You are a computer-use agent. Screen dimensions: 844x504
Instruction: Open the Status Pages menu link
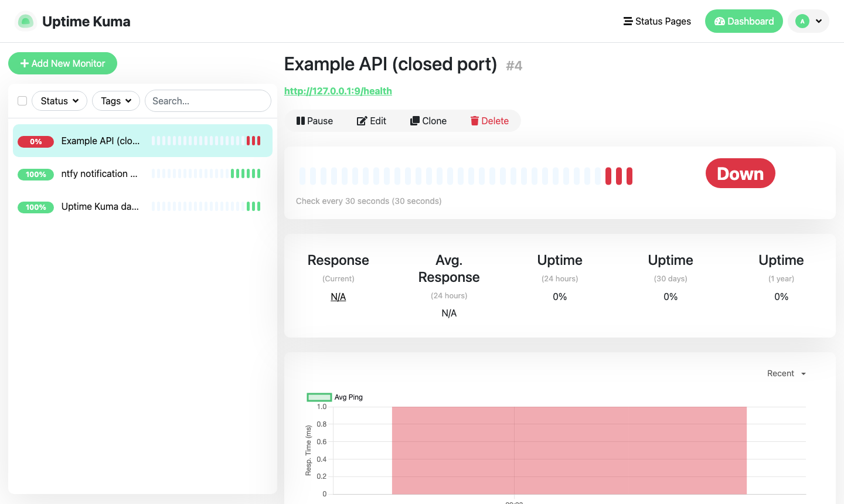coord(657,21)
